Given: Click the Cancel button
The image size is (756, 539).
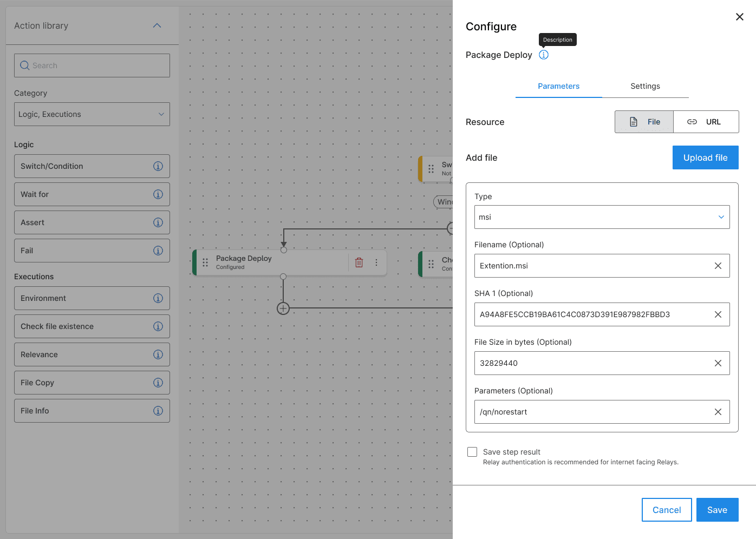Looking at the screenshot, I should coord(667,510).
